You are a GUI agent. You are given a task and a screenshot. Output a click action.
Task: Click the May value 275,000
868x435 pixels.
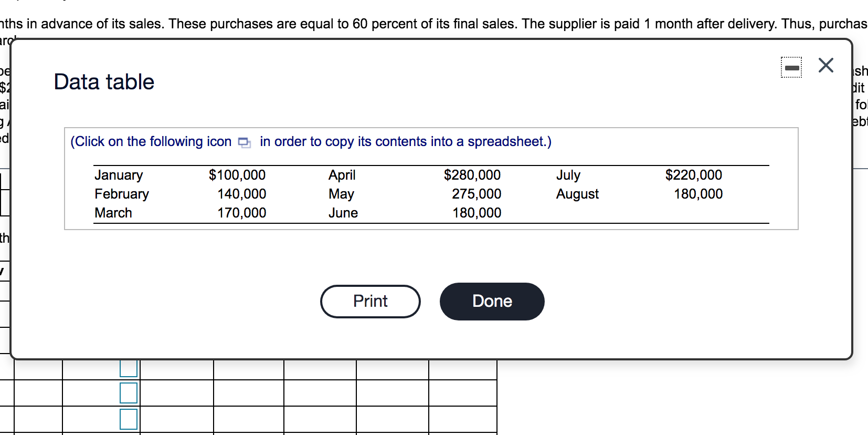477,194
